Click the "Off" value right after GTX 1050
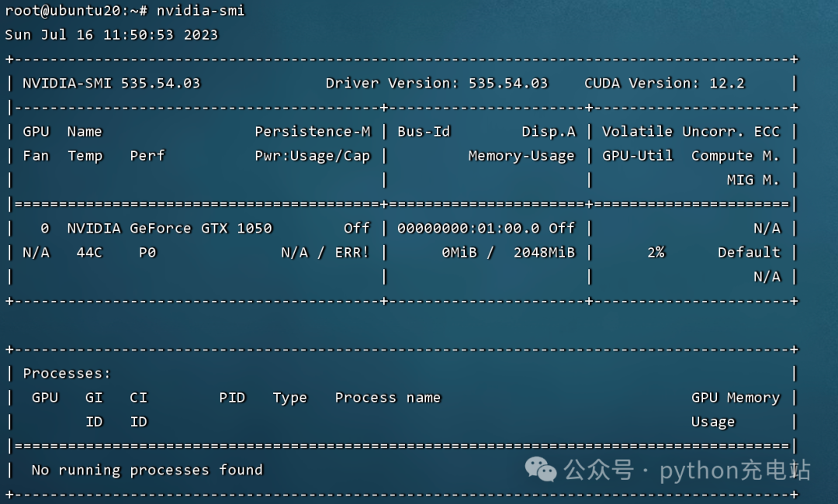 point(357,229)
